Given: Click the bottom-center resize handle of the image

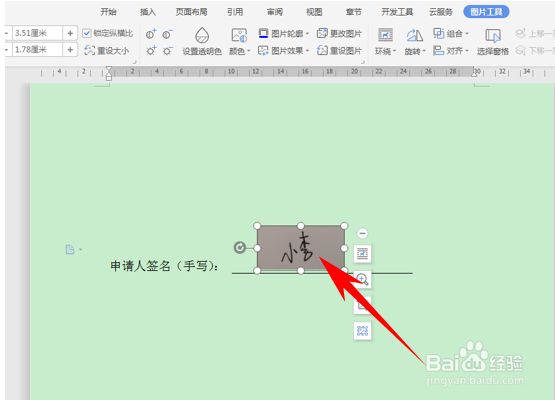Looking at the screenshot, I should (301, 271).
